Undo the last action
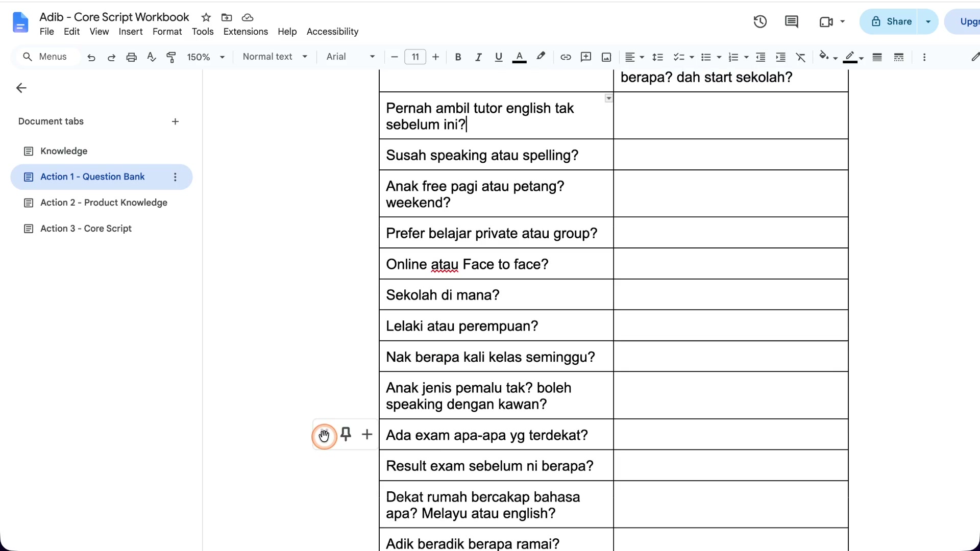 (x=91, y=57)
